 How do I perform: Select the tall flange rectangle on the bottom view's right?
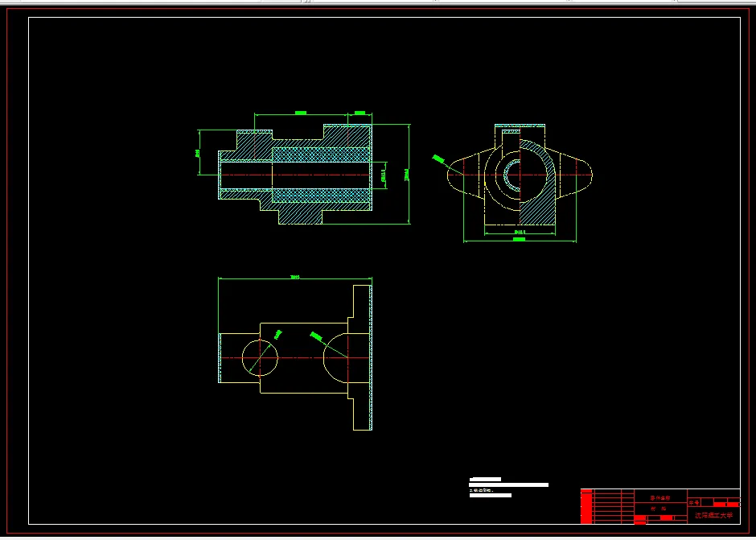[363, 357]
